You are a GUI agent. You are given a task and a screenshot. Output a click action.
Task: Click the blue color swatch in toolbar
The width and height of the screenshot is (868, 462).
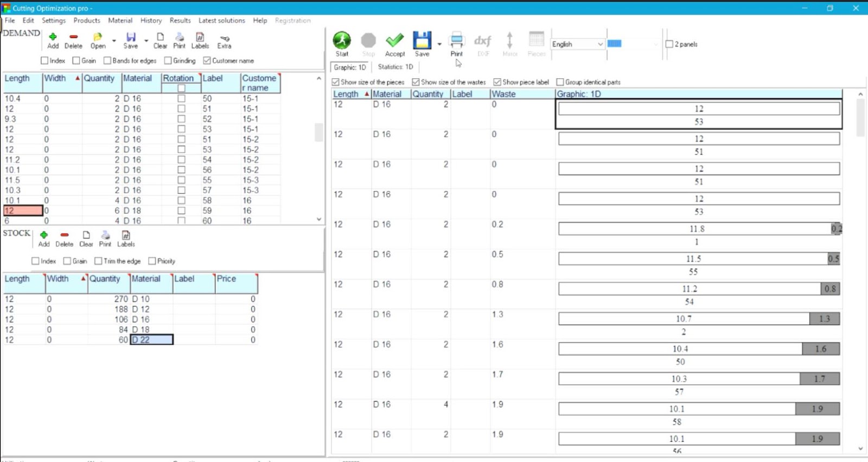(x=615, y=43)
